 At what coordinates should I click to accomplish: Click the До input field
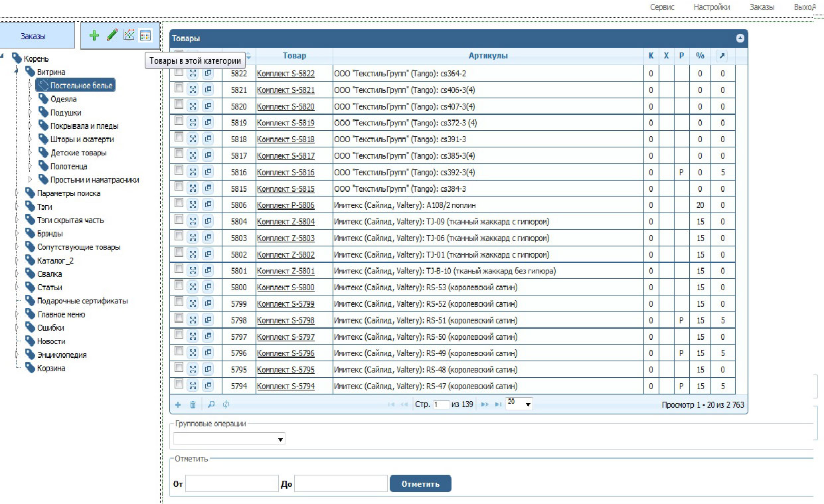click(341, 483)
